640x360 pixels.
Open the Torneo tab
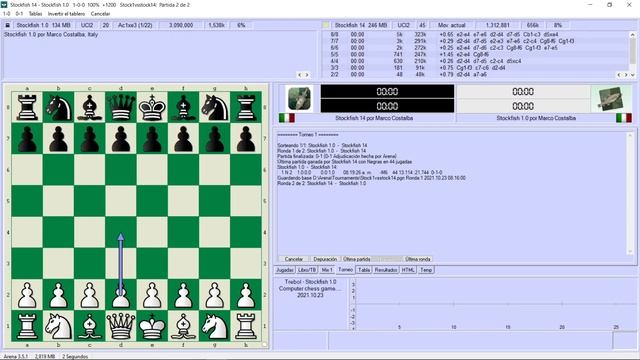(x=345, y=270)
